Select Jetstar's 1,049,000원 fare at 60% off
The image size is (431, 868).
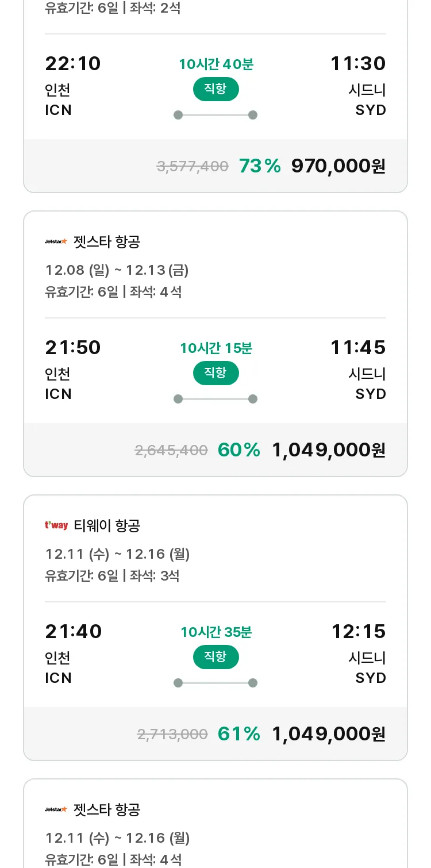pos(329,450)
